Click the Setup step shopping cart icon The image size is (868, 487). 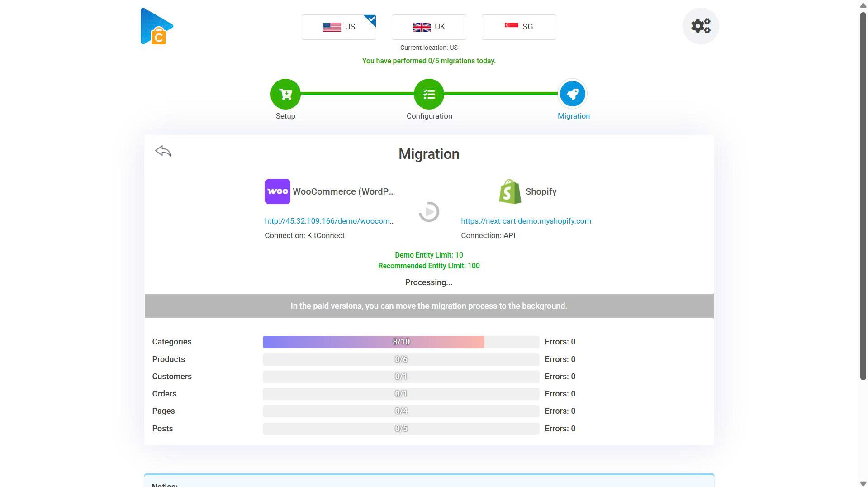coord(285,94)
